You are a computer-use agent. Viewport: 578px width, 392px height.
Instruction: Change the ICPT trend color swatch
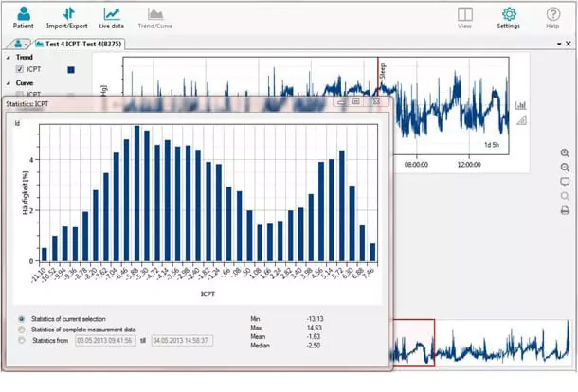point(71,70)
